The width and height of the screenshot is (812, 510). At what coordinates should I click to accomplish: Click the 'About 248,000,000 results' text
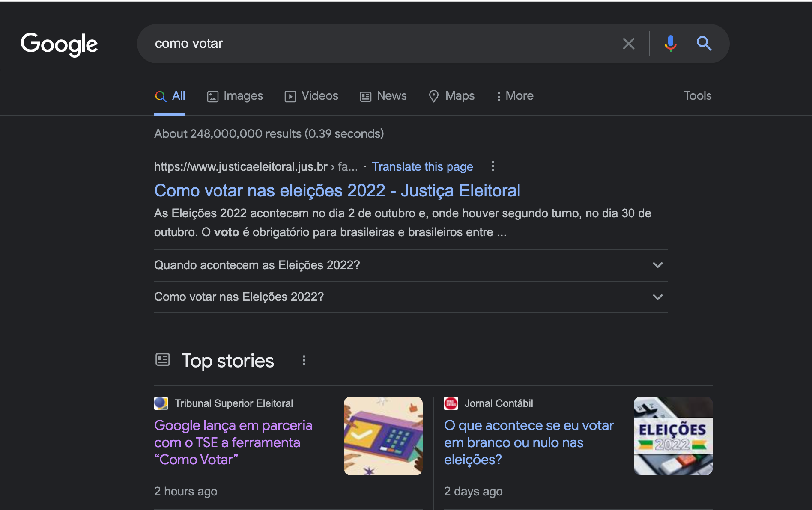click(x=269, y=134)
